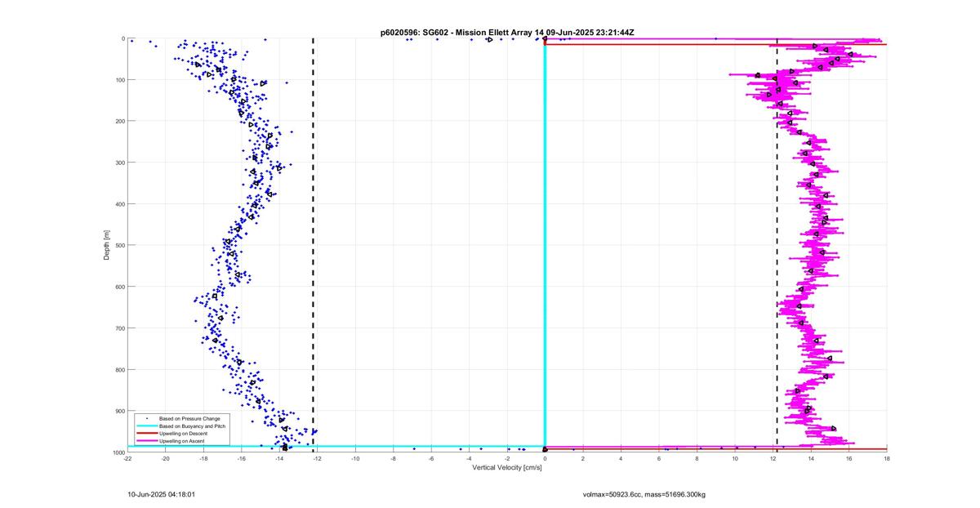Click the red line sample in the legend

pos(147,433)
